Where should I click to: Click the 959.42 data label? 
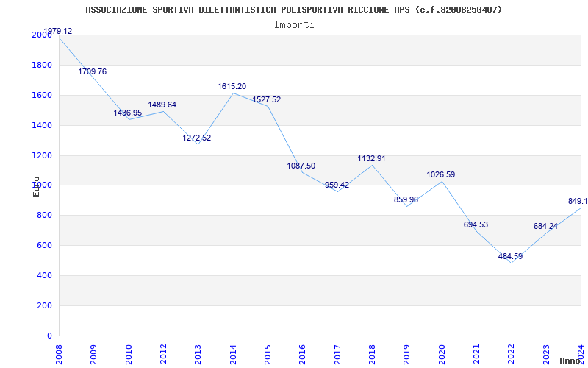337,185
